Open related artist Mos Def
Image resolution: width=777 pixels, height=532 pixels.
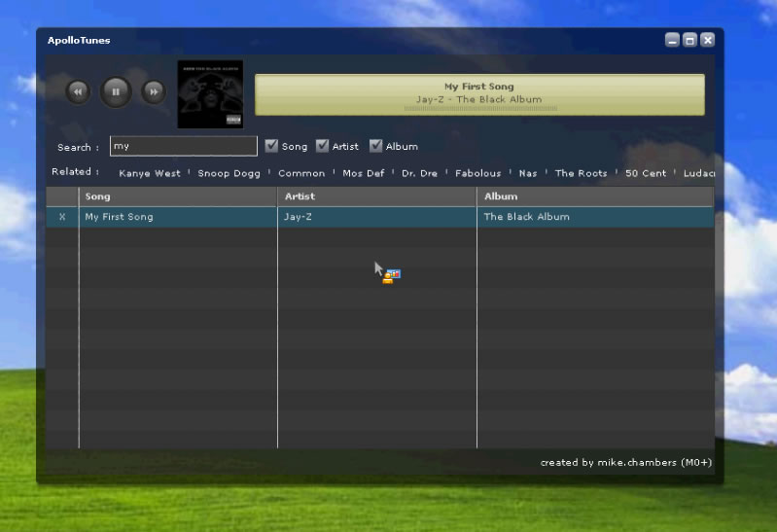[364, 173]
